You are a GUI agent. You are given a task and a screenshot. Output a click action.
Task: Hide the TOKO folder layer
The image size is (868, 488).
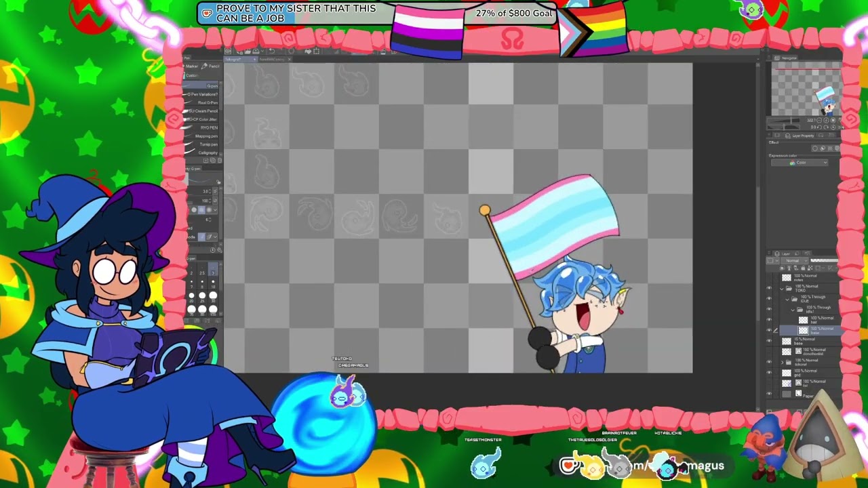(769, 289)
